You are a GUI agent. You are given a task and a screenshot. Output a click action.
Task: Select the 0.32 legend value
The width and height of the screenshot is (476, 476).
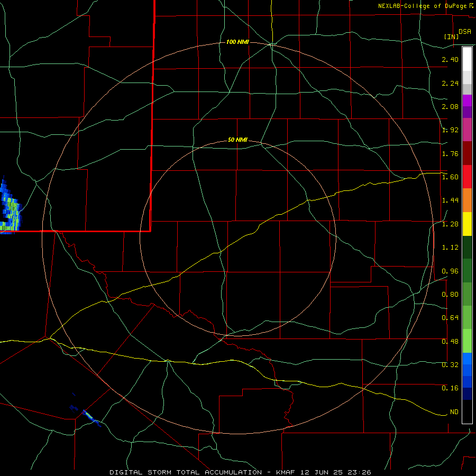click(x=450, y=365)
